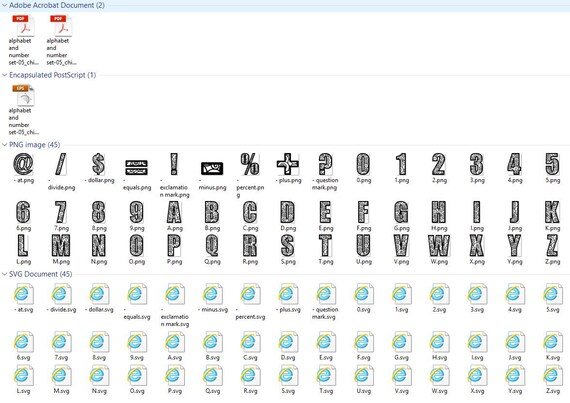570x403 pixels.
Task: Select the first PDF alphabet file icon
Action: click(x=23, y=25)
